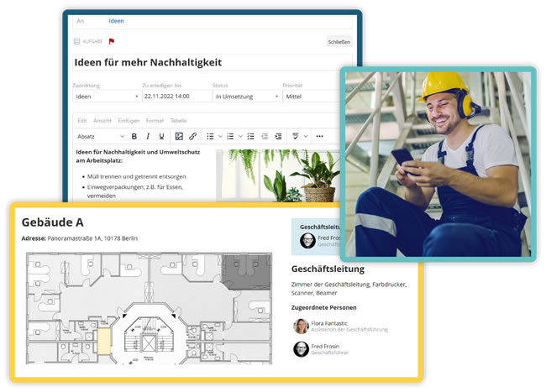Toggle italic formatting
This screenshot has height=392, width=546.
click(148, 136)
